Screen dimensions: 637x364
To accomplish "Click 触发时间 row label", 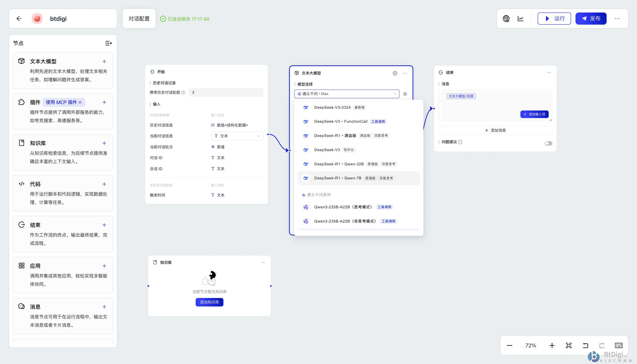I will (x=157, y=195).
